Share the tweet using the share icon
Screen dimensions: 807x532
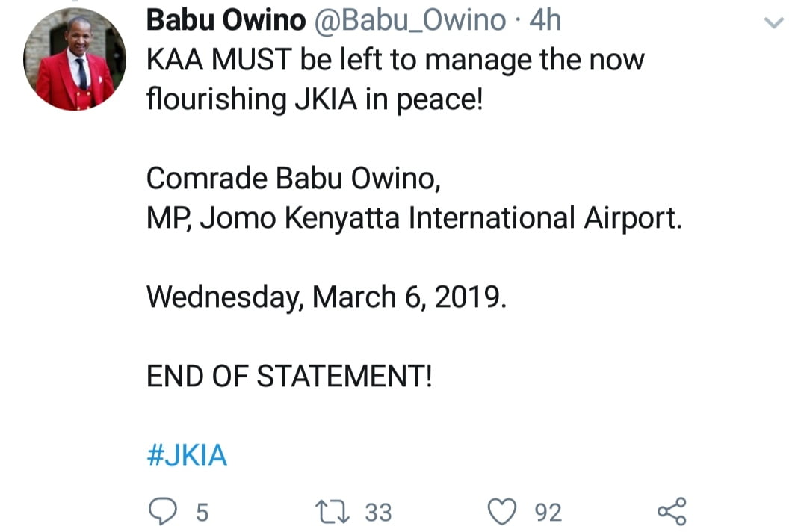pos(671,511)
